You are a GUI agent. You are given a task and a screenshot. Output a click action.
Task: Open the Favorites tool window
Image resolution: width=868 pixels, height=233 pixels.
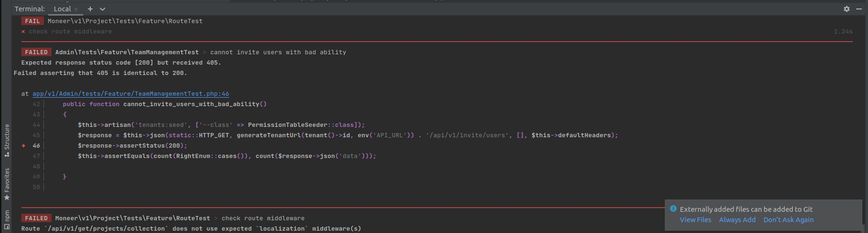(7, 184)
